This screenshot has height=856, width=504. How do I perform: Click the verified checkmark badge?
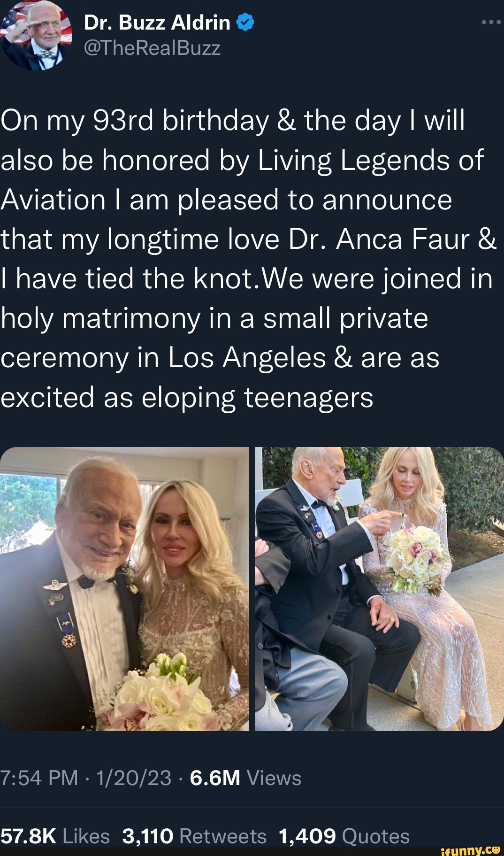[x=244, y=22]
